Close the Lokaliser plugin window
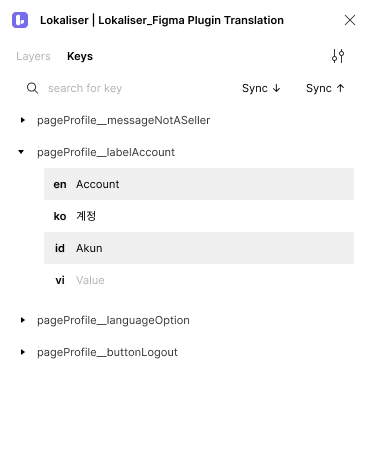370x467 pixels. [350, 20]
